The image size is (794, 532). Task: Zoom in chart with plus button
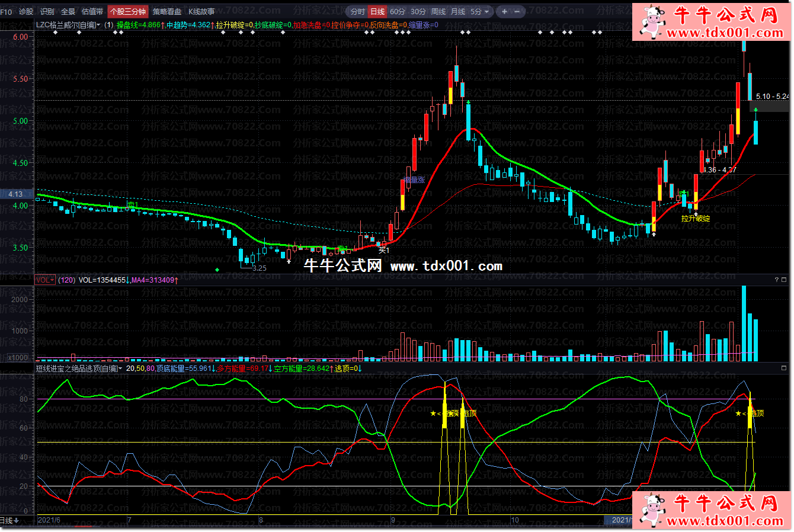(504, 11)
